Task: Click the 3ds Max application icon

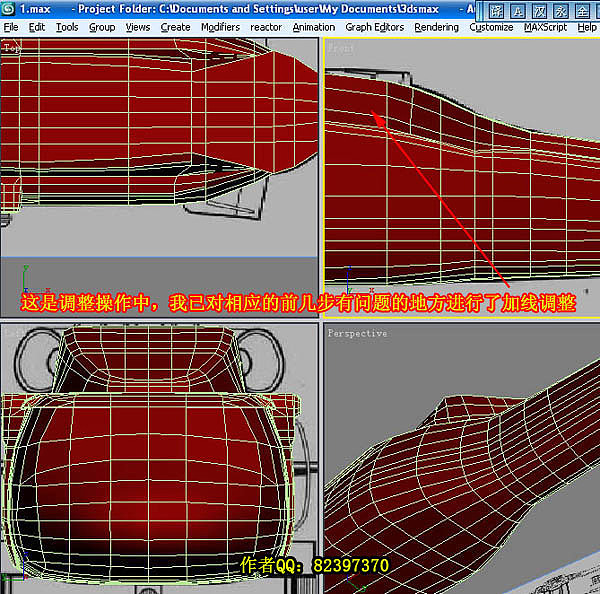Action: [8, 8]
